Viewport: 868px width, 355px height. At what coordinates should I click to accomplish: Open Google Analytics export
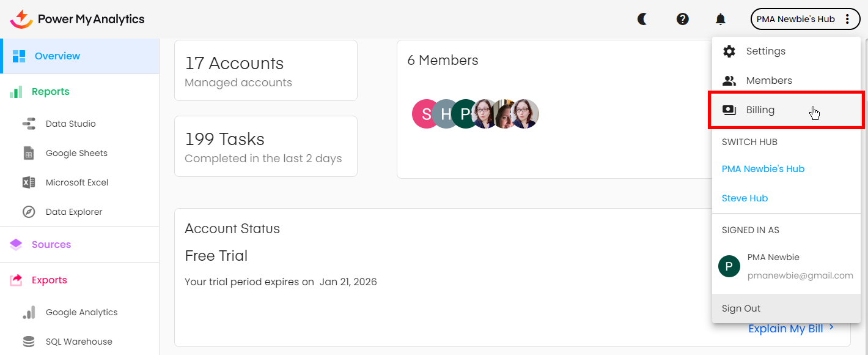81,312
